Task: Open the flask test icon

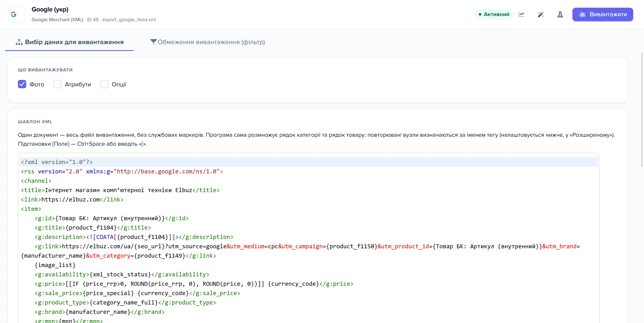Action: 560,14
